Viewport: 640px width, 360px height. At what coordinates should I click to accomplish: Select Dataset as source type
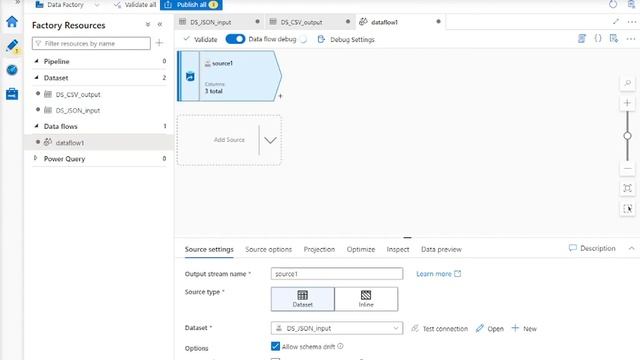[x=302, y=299]
